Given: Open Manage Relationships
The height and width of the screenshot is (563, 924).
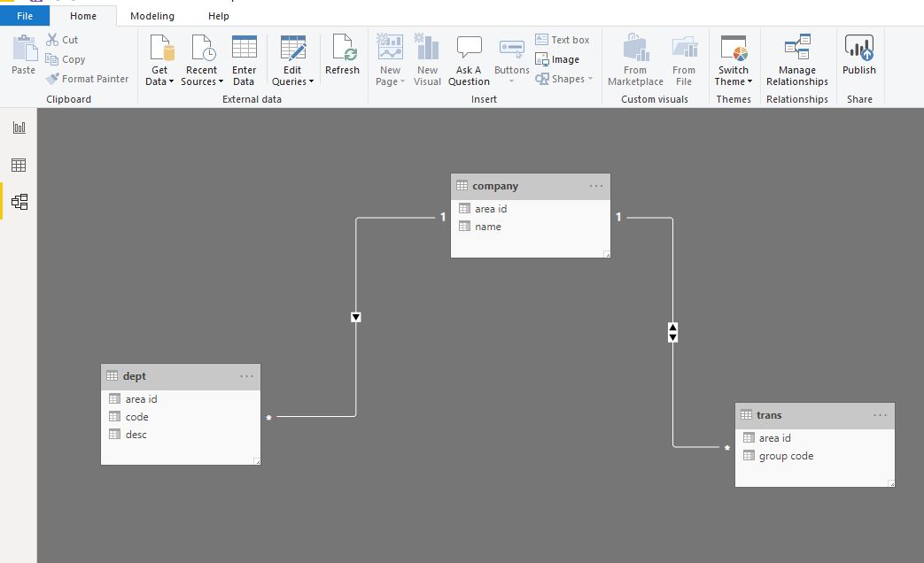Looking at the screenshot, I should (796, 60).
